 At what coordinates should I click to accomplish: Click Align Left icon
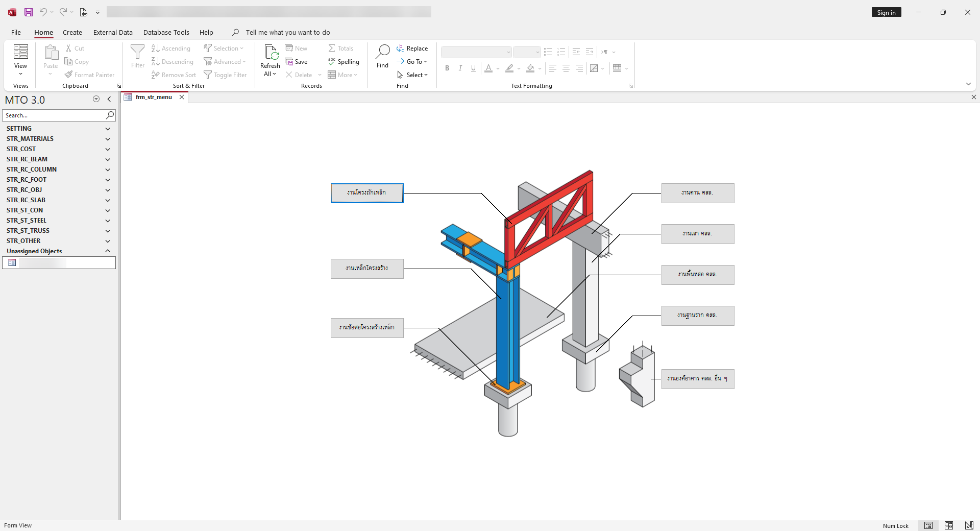(552, 68)
